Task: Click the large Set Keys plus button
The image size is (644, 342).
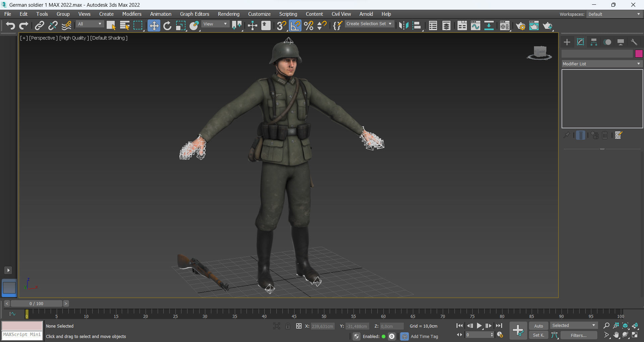Action: 518,330
